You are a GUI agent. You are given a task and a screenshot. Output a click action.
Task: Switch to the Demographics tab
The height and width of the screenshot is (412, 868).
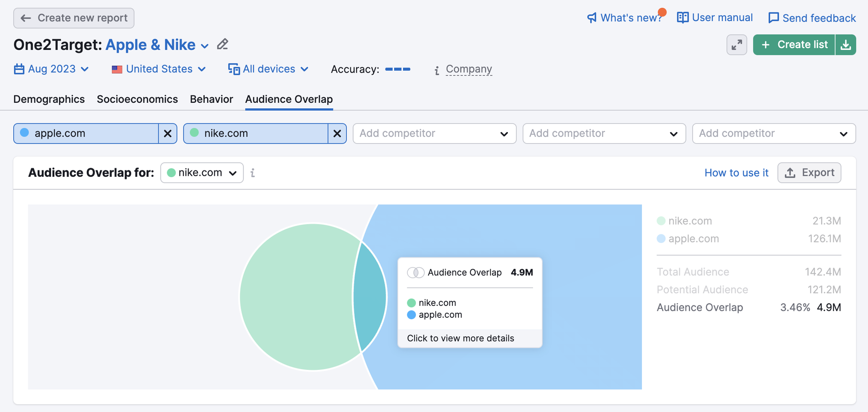point(49,99)
